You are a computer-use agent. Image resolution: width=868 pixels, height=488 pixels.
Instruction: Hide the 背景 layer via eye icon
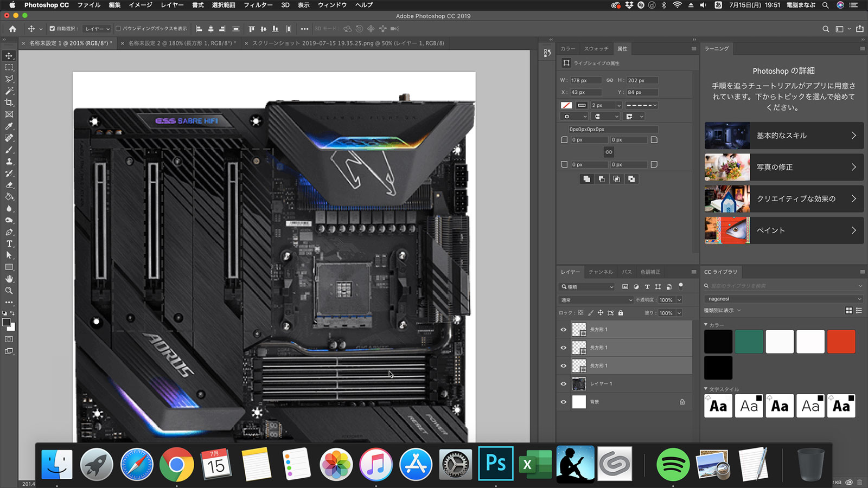[x=563, y=402]
